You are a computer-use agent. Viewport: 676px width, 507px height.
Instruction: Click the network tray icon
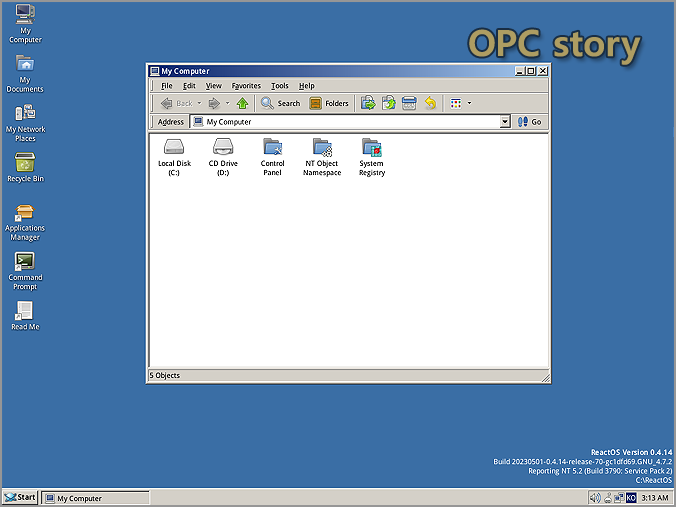619,498
